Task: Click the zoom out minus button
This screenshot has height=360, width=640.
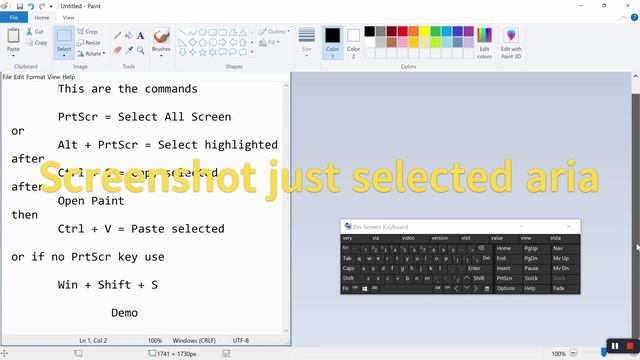Action: (x=573, y=353)
